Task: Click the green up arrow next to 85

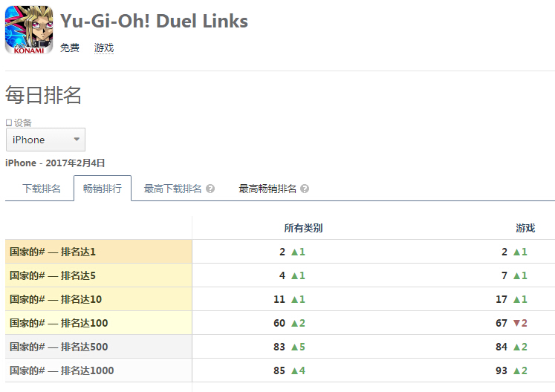Action: pos(294,370)
